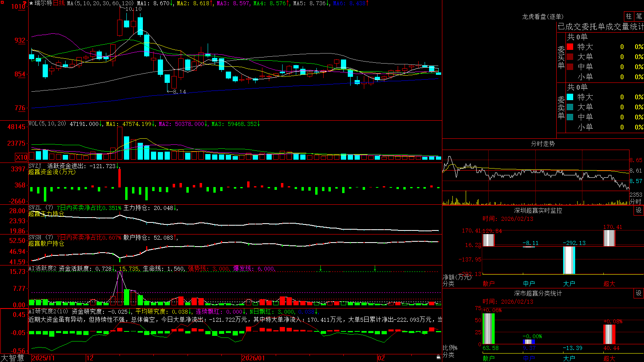Click the AI活跃度2 indicator title

click(x=43, y=269)
